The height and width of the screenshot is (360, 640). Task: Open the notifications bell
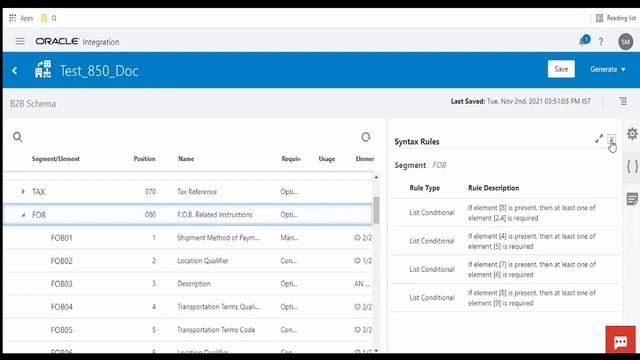click(584, 41)
